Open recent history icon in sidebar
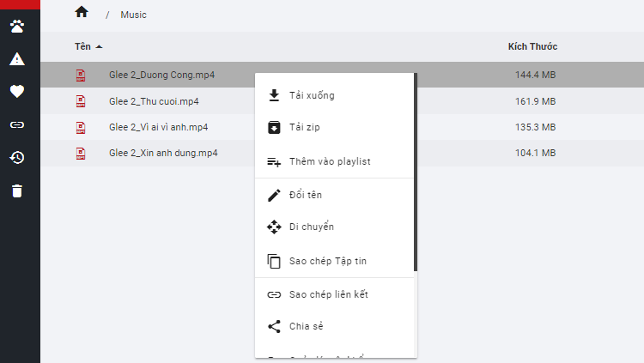The image size is (644, 363). pyautogui.click(x=17, y=158)
